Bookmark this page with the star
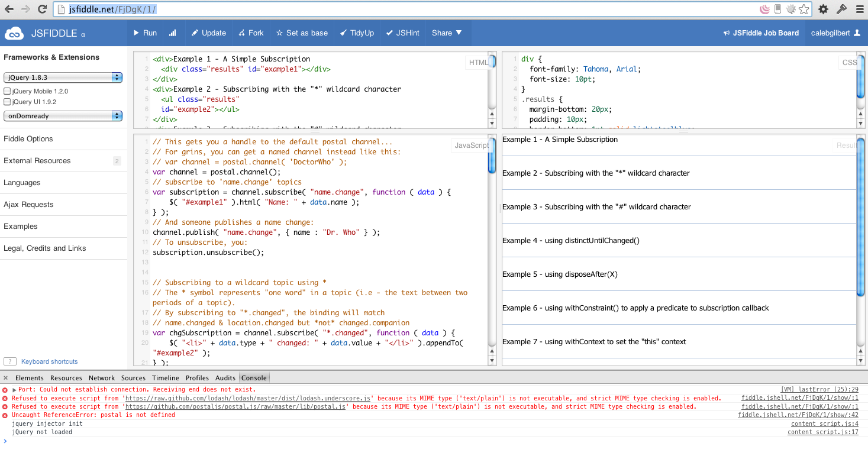 point(804,9)
